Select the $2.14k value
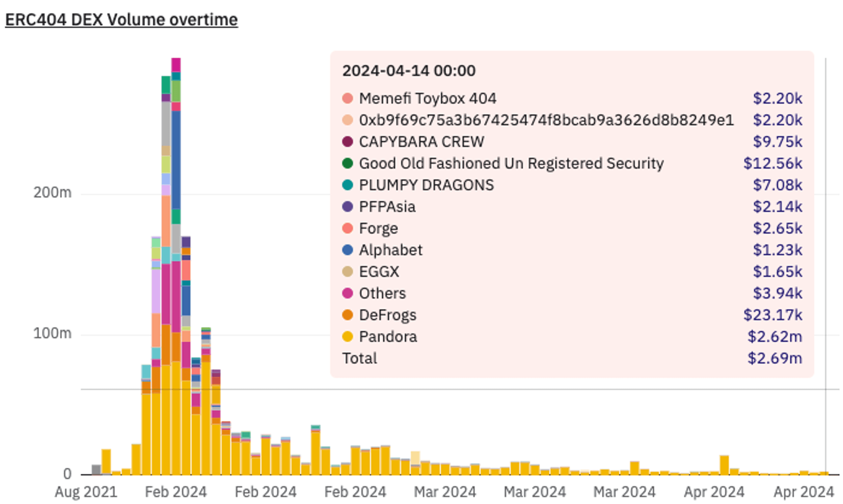Image resolution: width=843 pixels, height=504 pixels. (777, 207)
